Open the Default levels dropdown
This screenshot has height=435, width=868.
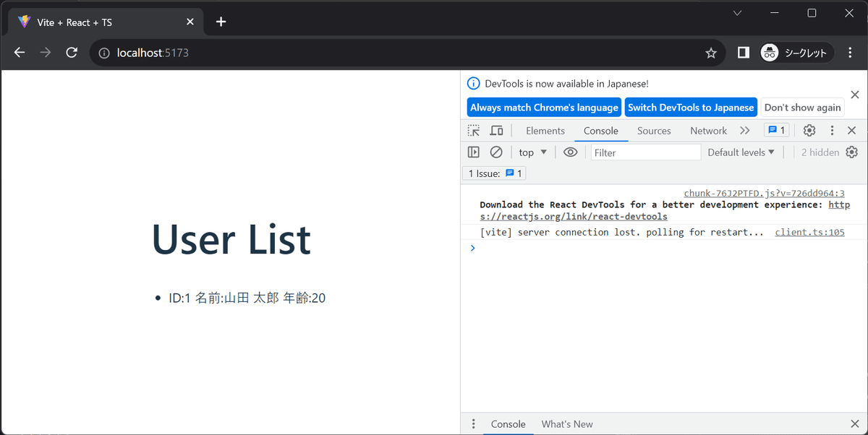pos(741,152)
